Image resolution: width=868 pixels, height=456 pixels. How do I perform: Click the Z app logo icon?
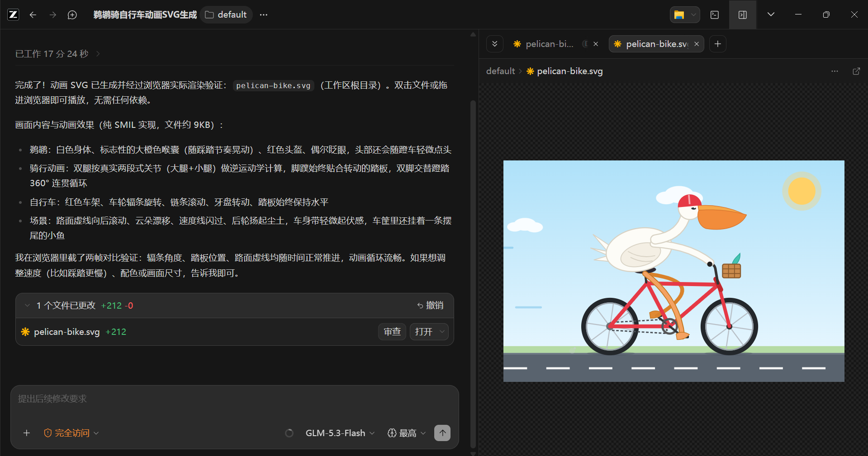pyautogui.click(x=14, y=15)
